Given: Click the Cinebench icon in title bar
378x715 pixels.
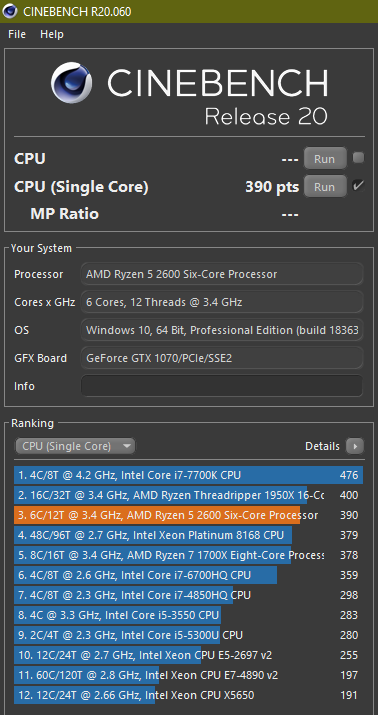Looking at the screenshot, I should click(x=10, y=11).
